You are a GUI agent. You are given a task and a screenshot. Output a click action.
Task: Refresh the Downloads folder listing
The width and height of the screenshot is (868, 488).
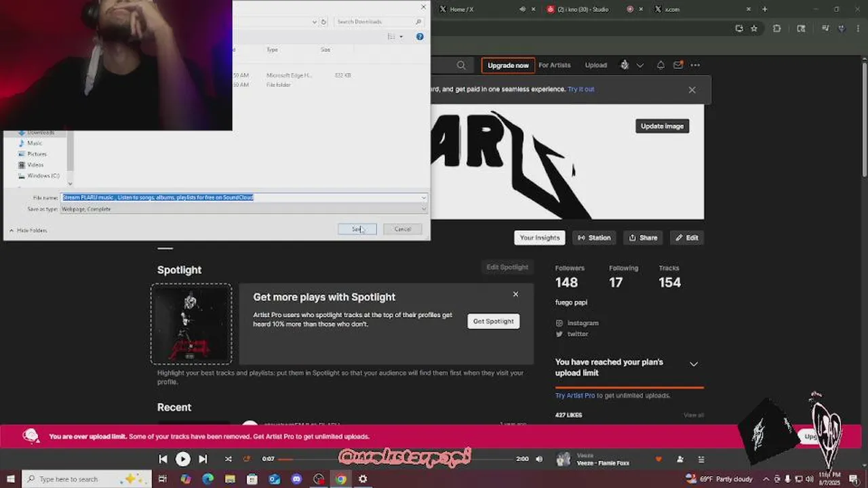click(323, 22)
